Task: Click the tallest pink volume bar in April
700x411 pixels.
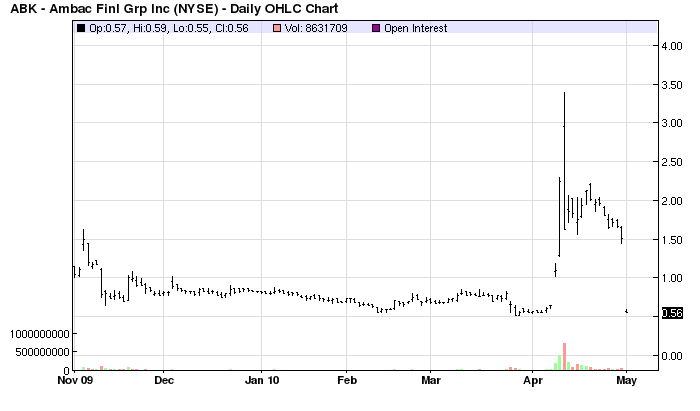Action: point(564,356)
